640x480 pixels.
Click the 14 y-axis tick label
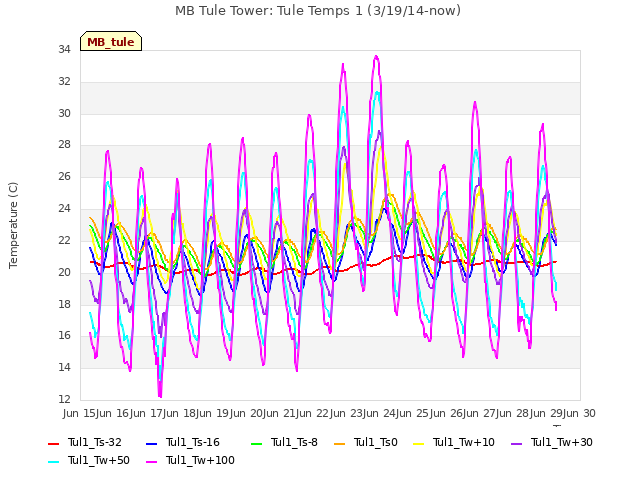pos(64,367)
